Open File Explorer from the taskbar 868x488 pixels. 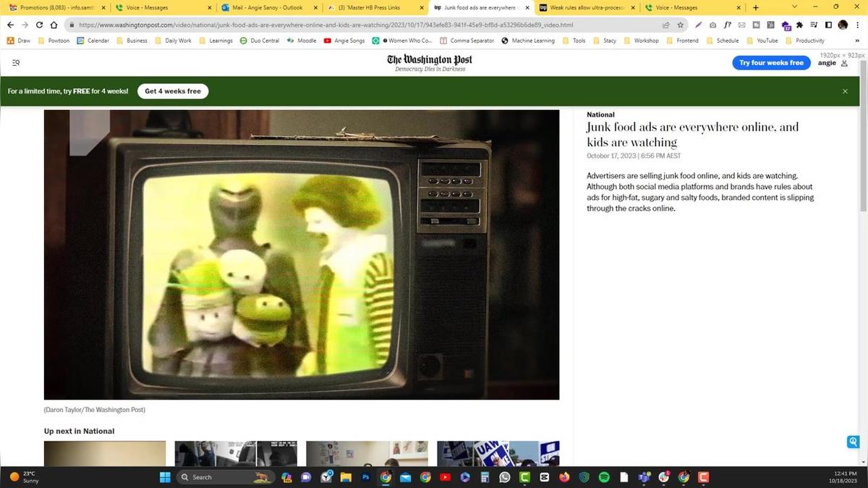tap(346, 477)
